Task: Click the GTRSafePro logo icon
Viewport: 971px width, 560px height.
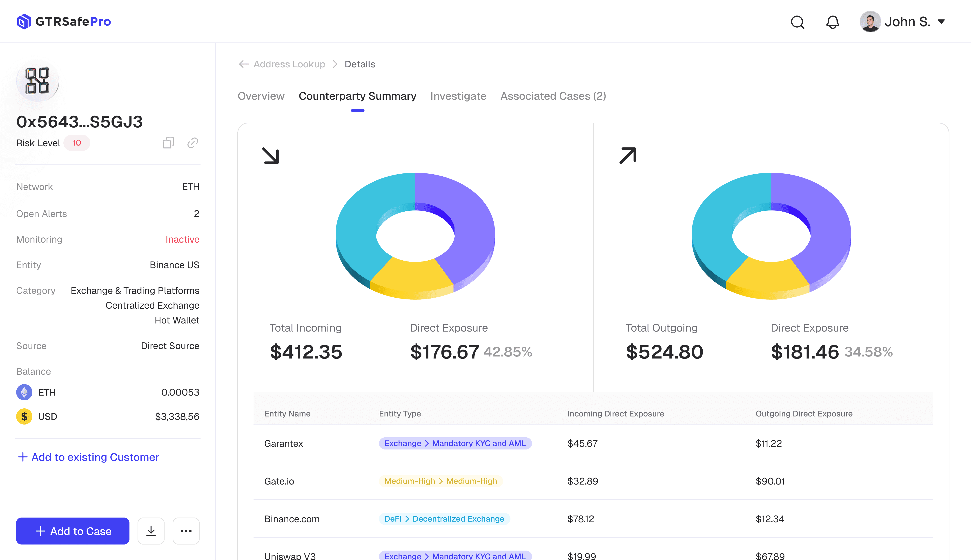Action: click(x=24, y=22)
